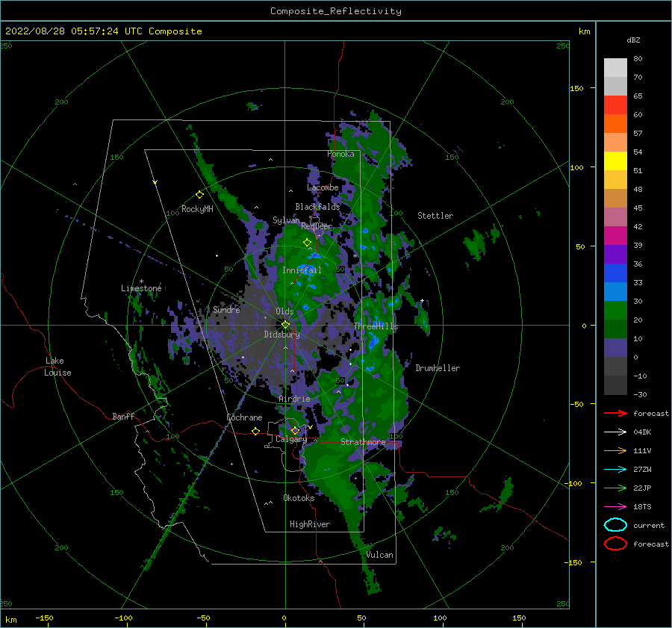Click the Blackfalds city label
The height and width of the screenshot is (628, 672).
pyautogui.click(x=317, y=207)
